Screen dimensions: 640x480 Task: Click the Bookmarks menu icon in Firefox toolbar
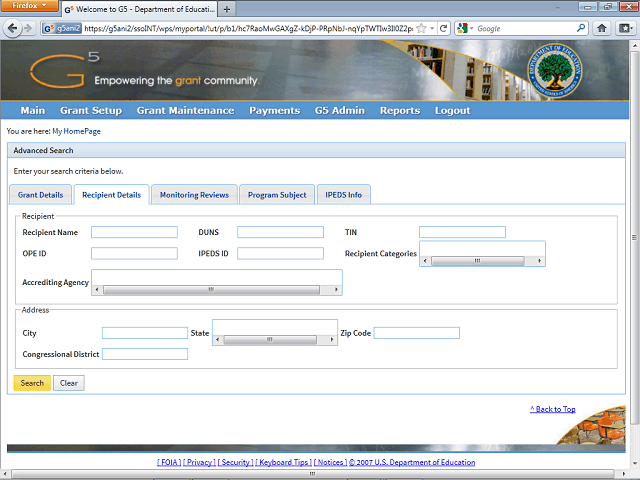625,28
